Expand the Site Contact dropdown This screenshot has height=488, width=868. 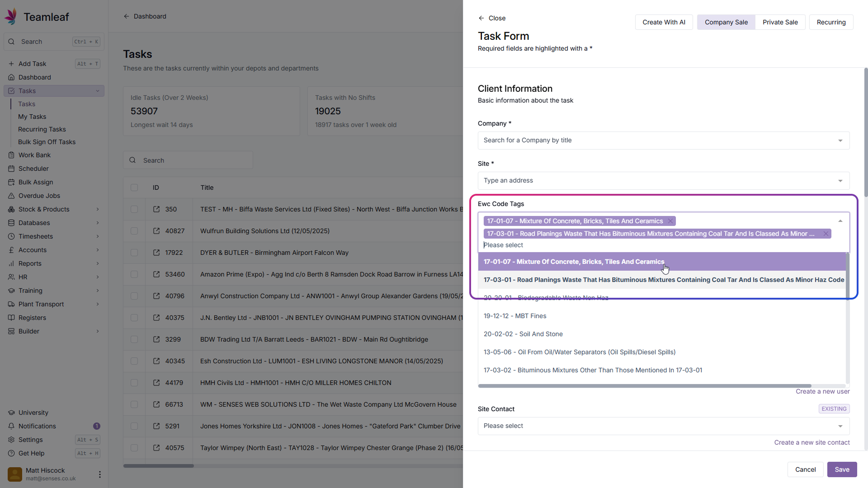coord(663,426)
